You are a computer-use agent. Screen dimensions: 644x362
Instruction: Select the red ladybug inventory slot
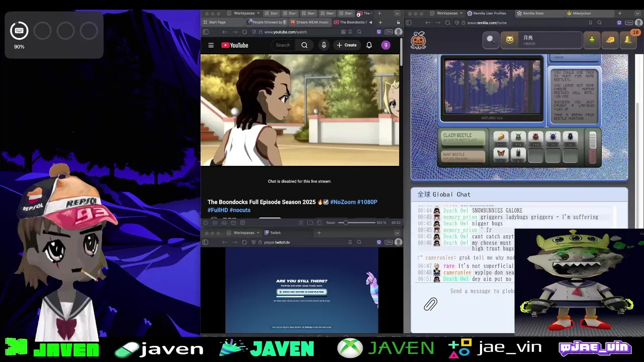point(535,138)
